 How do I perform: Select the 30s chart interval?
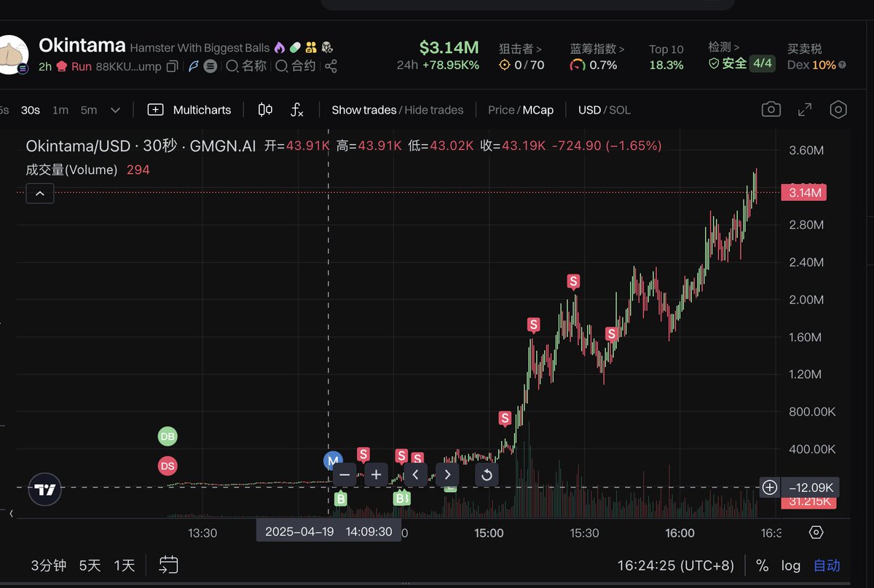click(31, 110)
